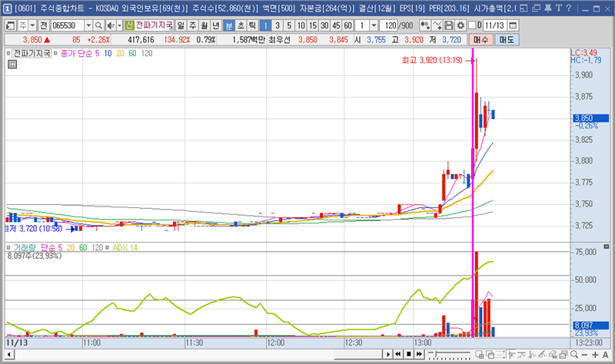Image resolution: width=615 pixels, height=364 pixels.
Task: Click the 매수 (buy) button
Action: (x=481, y=40)
